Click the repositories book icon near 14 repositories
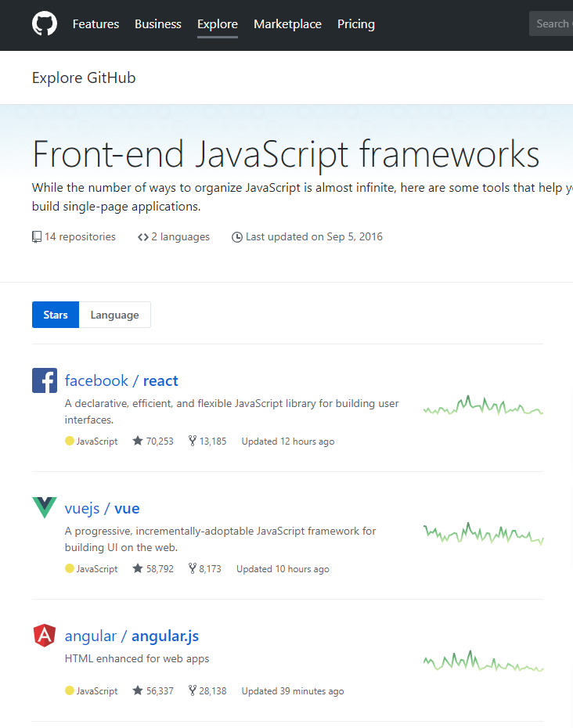This screenshot has height=728, width=573. click(37, 236)
